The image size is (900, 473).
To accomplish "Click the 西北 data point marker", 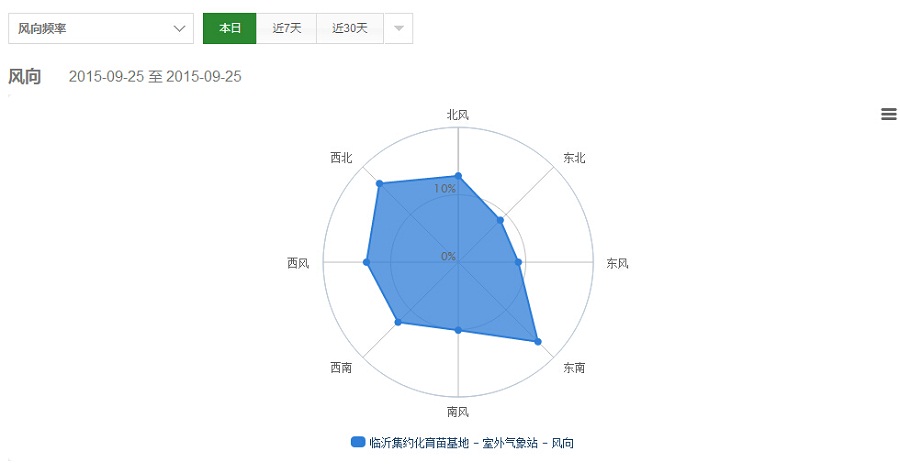I will [379, 184].
